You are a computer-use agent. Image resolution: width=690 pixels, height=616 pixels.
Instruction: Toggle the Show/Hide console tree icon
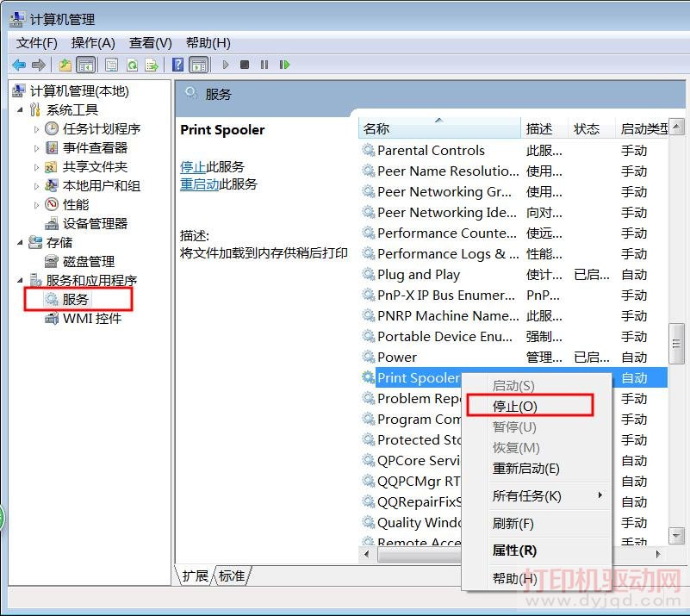point(86,65)
